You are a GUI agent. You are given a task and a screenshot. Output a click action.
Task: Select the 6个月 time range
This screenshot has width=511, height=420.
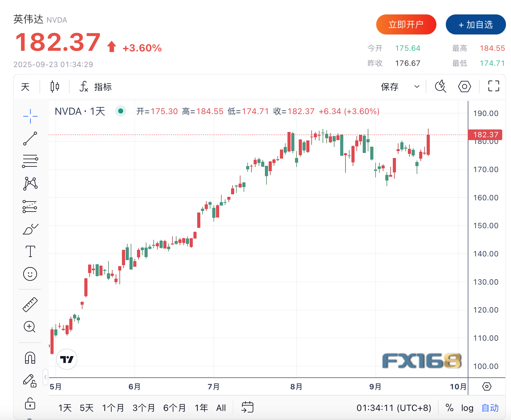pos(175,408)
